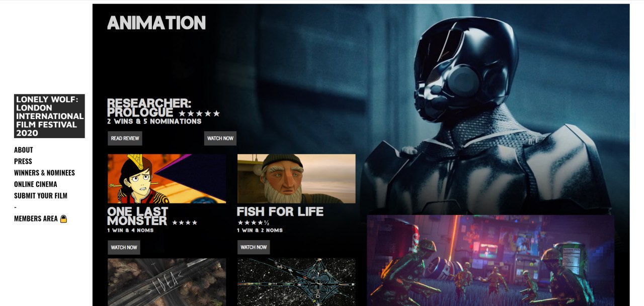Open Submit Your Film link
Screen dimensions: 644x306
[41, 196]
